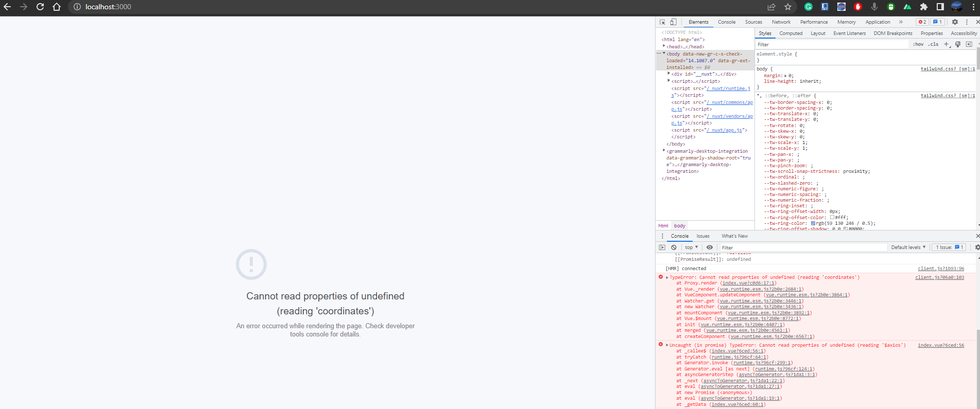
Task: Click the microphone extension icon
Action: 874,7
